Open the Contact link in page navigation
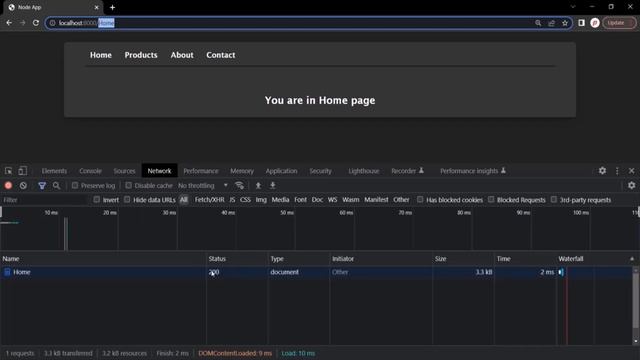The height and width of the screenshot is (360, 640). point(220,55)
